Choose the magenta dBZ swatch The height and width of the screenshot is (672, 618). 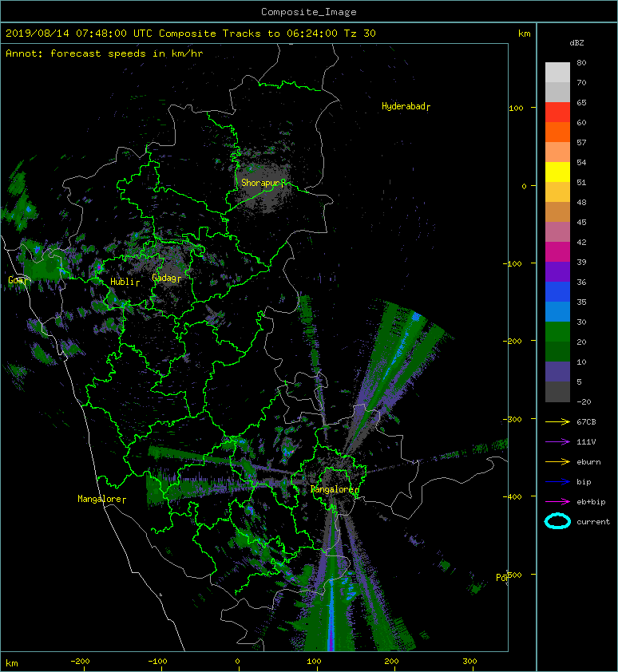pyautogui.click(x=557, y=251)
